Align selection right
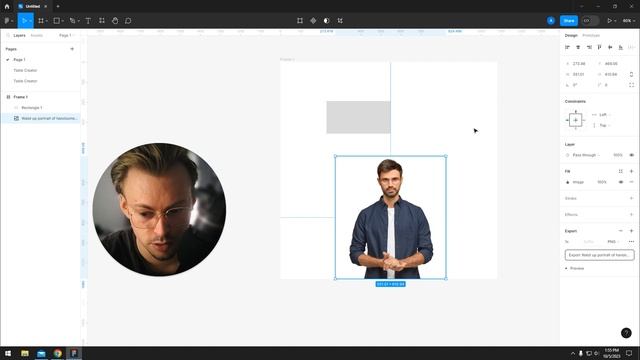 [x=589, y=47]
